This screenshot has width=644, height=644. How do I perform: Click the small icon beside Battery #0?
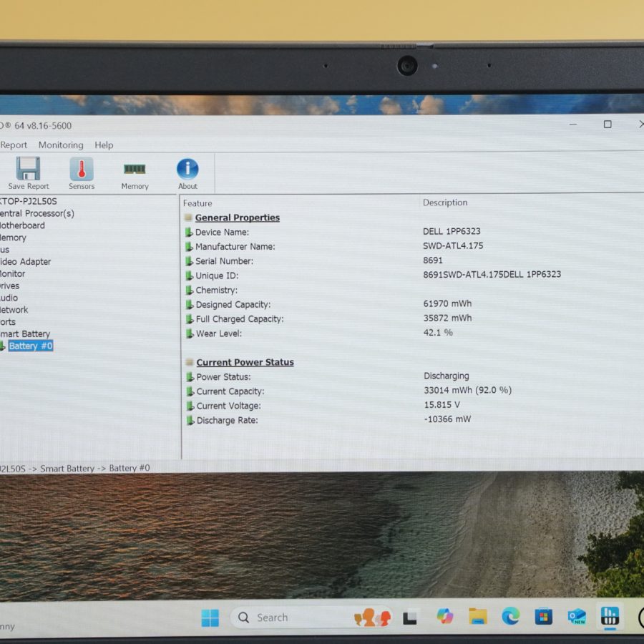tap(2, 346)
